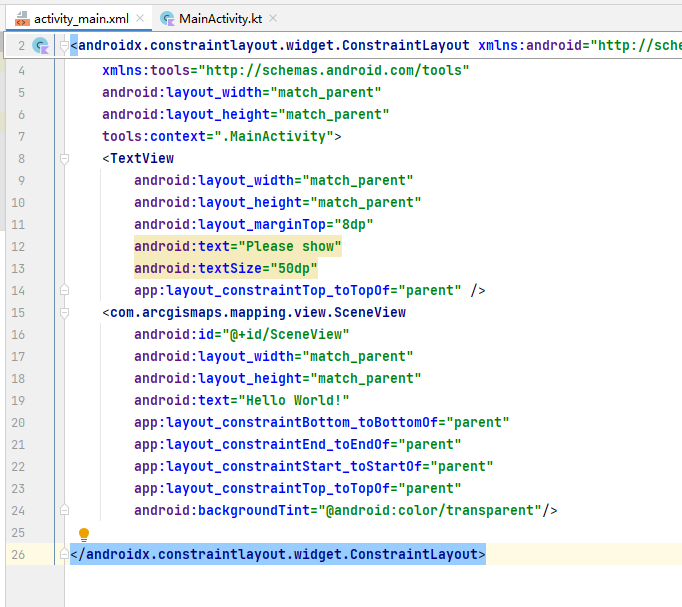Click layout_constraintEnd_toEndOf attribute
Viewport: 682px width, 607px height.
point(262,444)
